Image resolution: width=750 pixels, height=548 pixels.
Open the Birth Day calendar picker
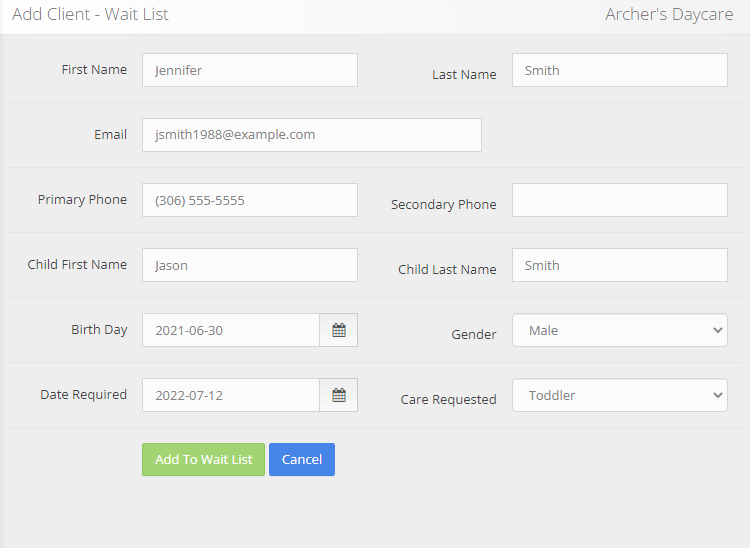338,330
